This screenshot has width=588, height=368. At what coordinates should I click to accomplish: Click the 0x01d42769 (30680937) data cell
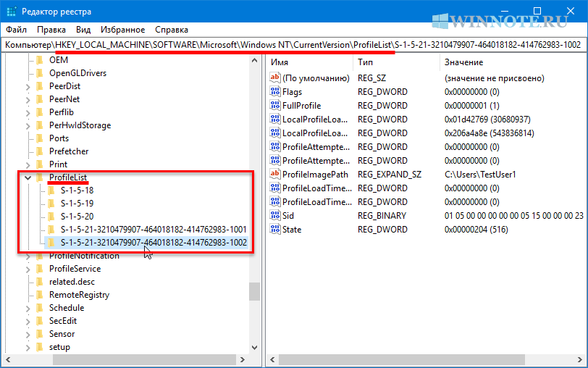pyautogui.click(x=487, y=120)
